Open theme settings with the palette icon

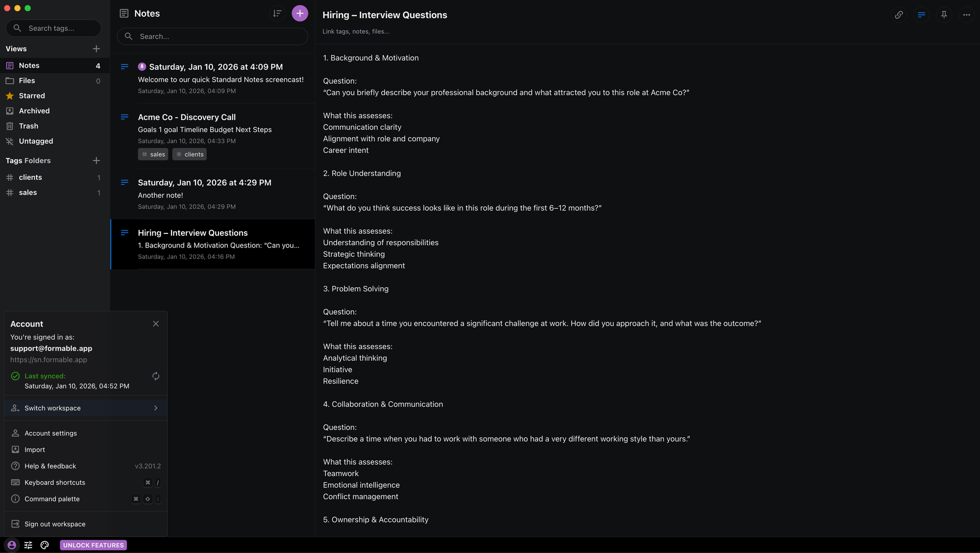pos(45,545)
